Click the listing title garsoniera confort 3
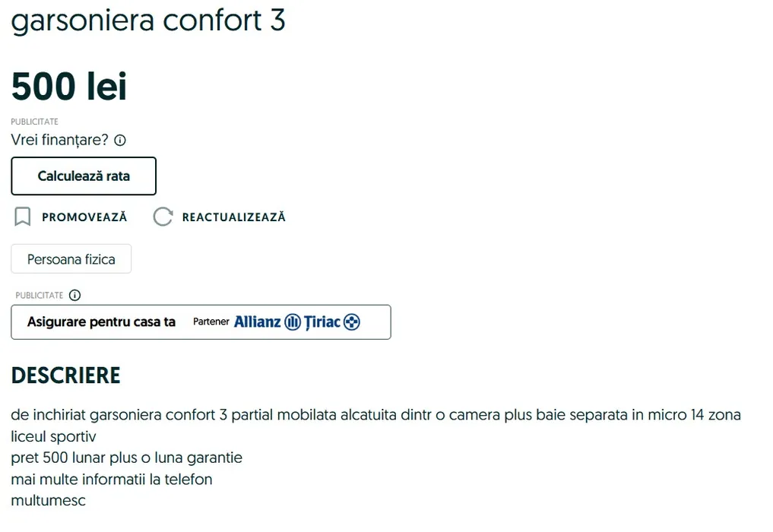The image size is (773, 532). tap(148, 21)
